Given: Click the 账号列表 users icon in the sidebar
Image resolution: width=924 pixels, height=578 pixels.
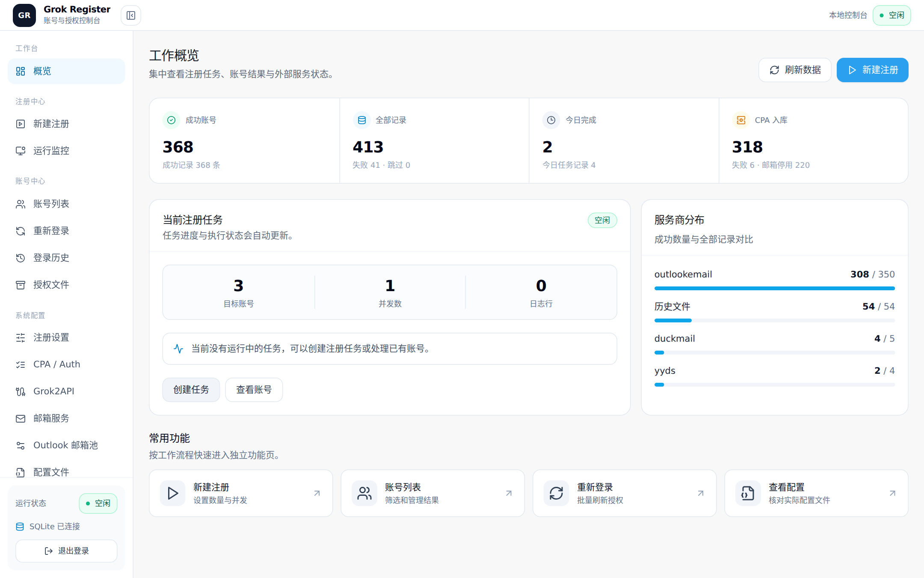Looking at the screenshot, I should pos(21,204).
